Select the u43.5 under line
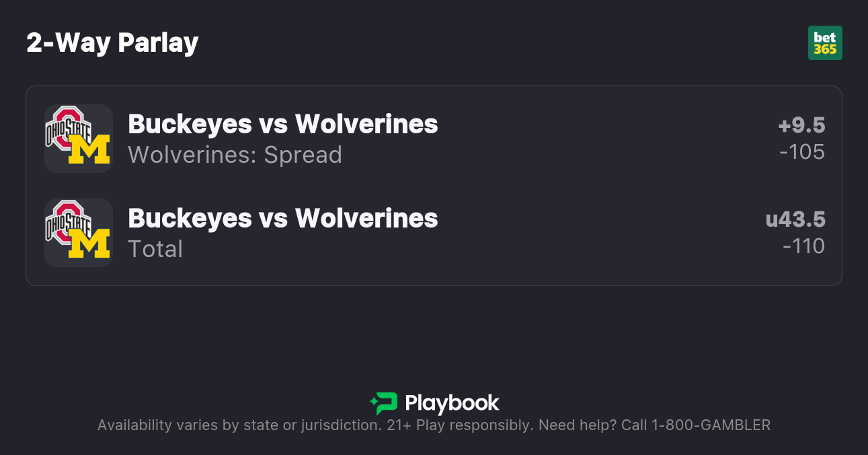This screenshot has width=868, height=455. point(795,219)
